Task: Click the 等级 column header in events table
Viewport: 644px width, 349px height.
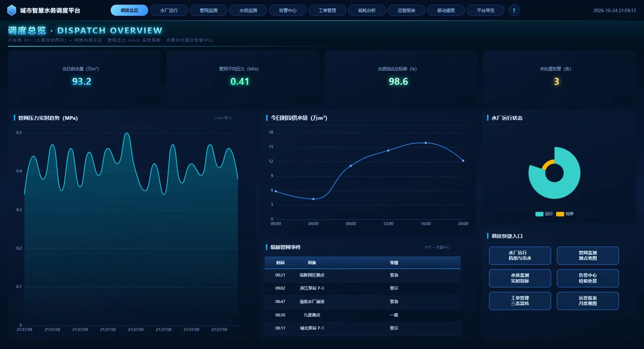Action: coord(394,262)
